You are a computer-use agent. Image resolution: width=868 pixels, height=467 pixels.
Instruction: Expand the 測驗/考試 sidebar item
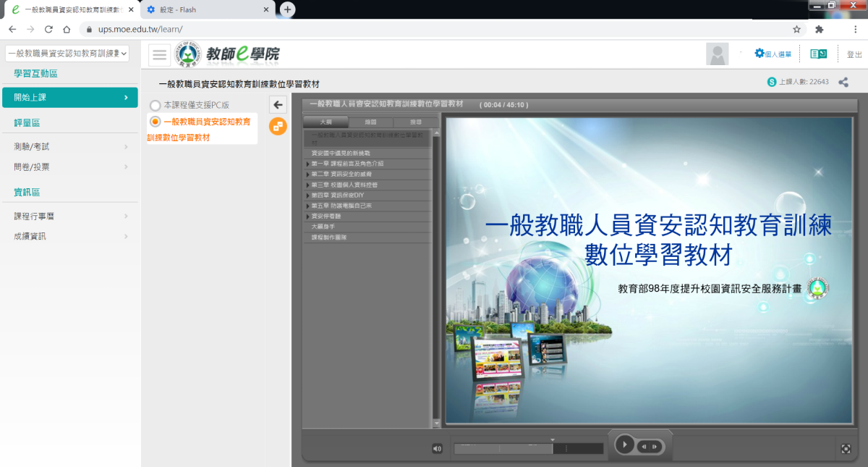click(69, 147)
